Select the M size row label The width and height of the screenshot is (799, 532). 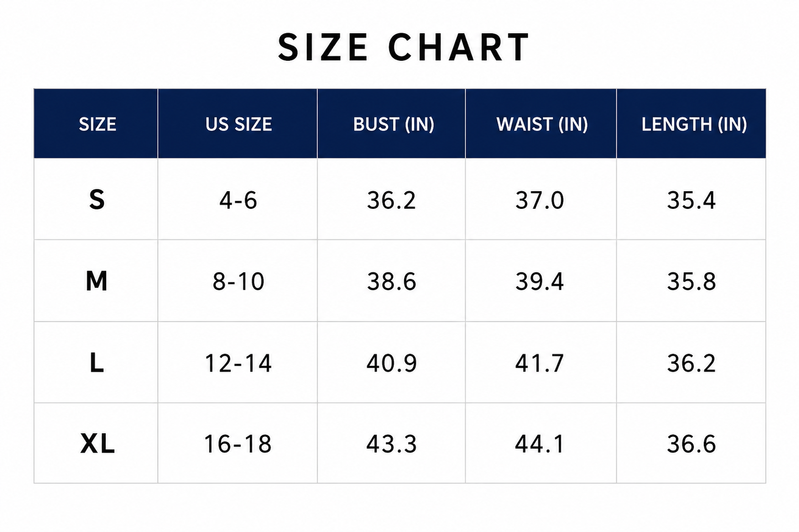96,281
